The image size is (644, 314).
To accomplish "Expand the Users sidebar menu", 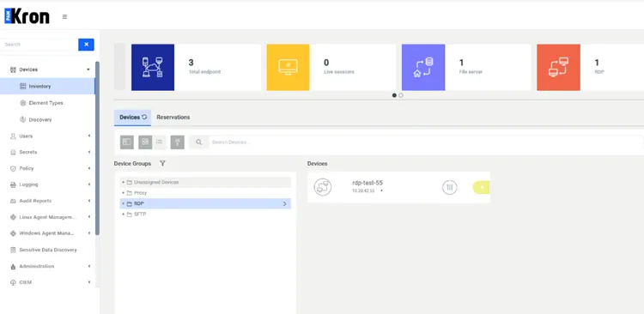I will coord(47,136).
